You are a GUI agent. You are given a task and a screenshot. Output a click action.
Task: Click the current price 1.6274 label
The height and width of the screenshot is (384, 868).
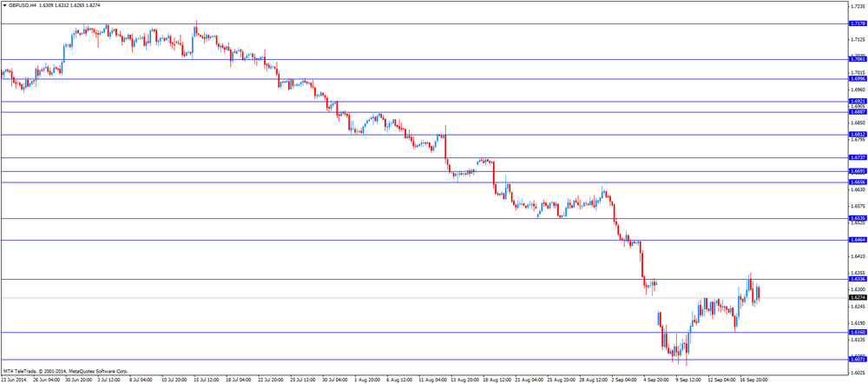pyautogui.click(x=857, y=298)
